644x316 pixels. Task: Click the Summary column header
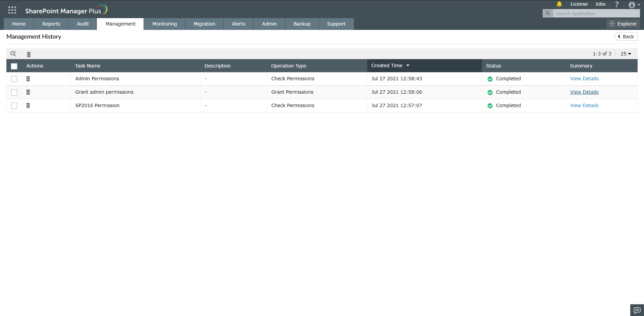581,66
